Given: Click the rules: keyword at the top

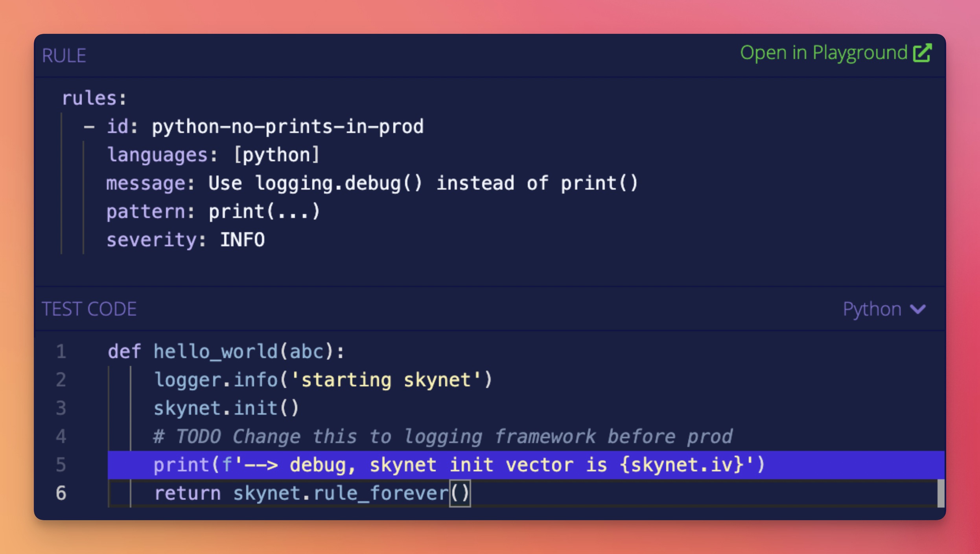Looking at the screenshot, I should tap(93, 98).
